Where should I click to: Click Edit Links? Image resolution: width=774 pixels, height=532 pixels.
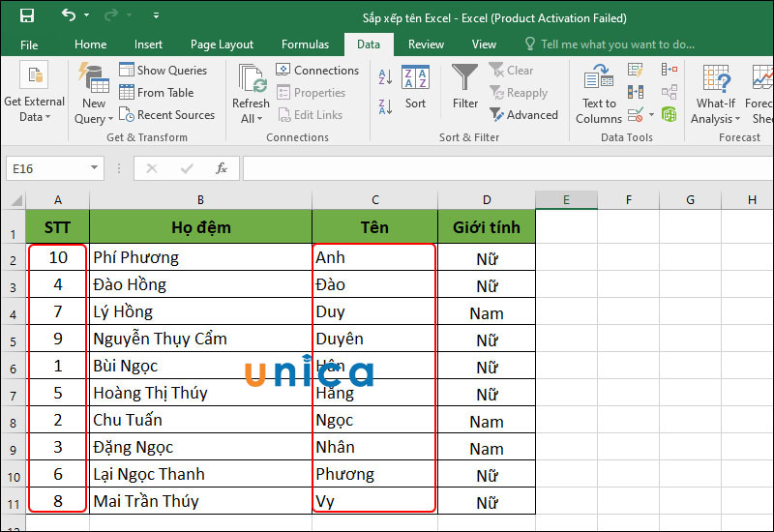click(310, 115)
